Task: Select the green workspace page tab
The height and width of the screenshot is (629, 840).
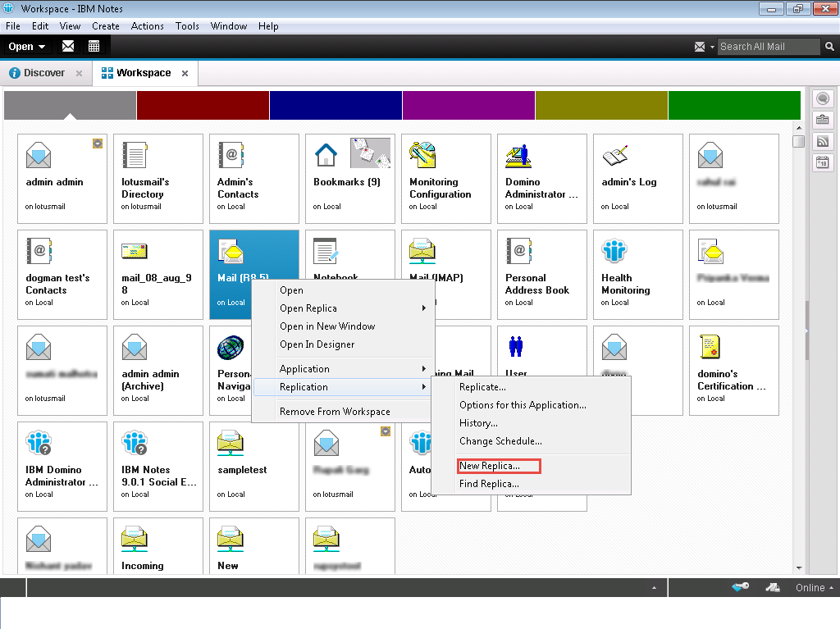Action: pos(733,105)
